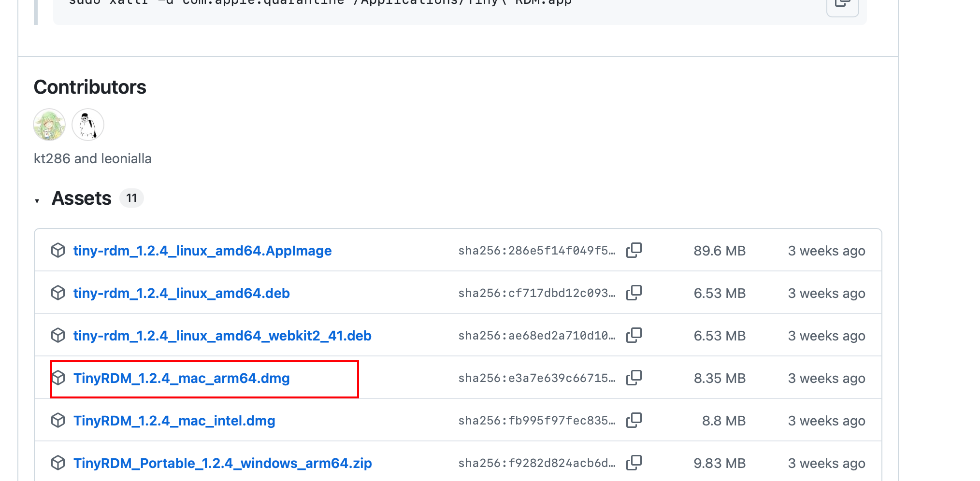
Task: Download tiny-rdm_1.2.4_linux_amd64_webkit2_41.deb
Action: point(222,336)
